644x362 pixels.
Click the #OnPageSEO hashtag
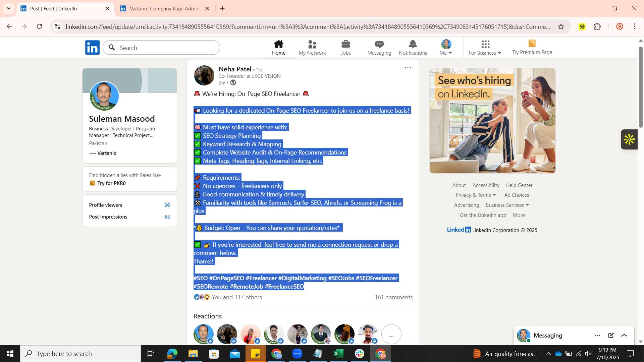click(x=227, y=278)
